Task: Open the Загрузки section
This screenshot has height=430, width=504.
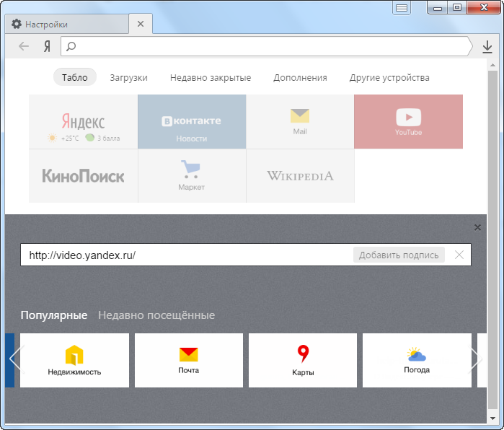Action: coord(128,77)
